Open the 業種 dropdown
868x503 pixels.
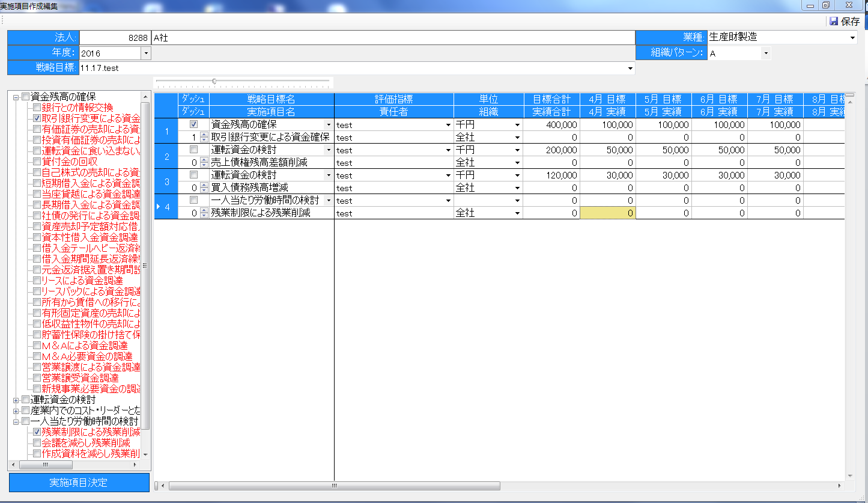(852, 38)
